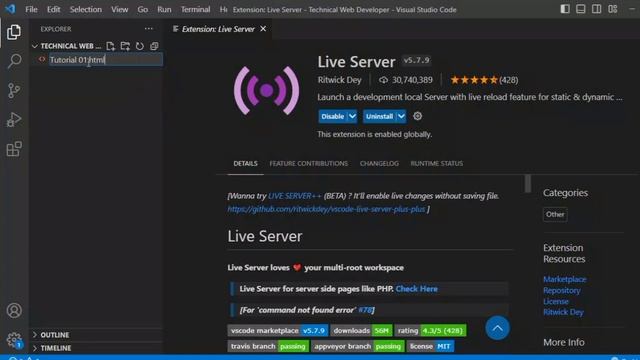
Task: Open the Run and Debug view
Action: 14,120
